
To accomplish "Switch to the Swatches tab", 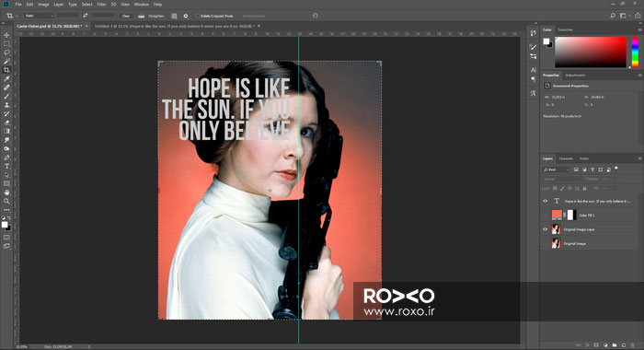I will (565, 30).
